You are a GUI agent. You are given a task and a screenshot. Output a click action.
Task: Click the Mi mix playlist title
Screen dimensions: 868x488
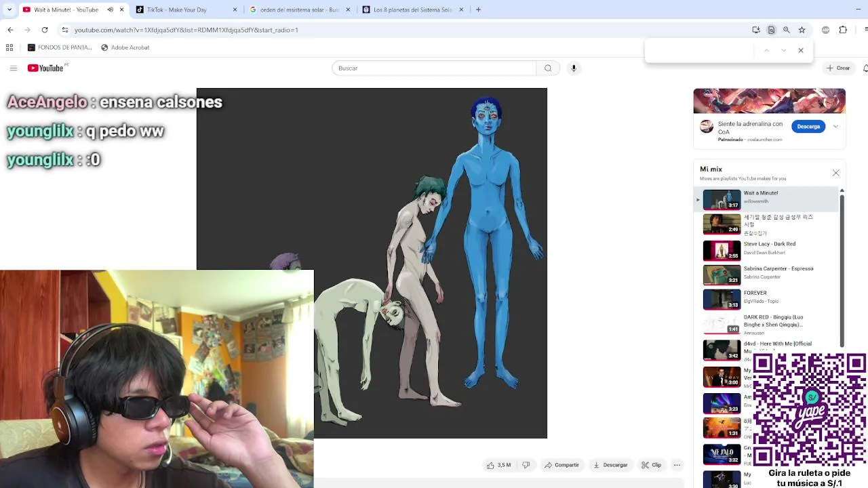pos(711,169)
